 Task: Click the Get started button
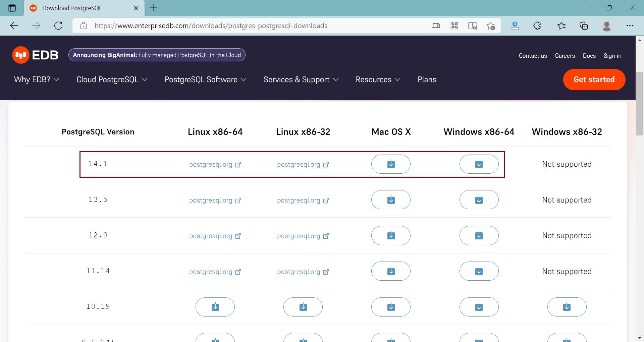594,79
